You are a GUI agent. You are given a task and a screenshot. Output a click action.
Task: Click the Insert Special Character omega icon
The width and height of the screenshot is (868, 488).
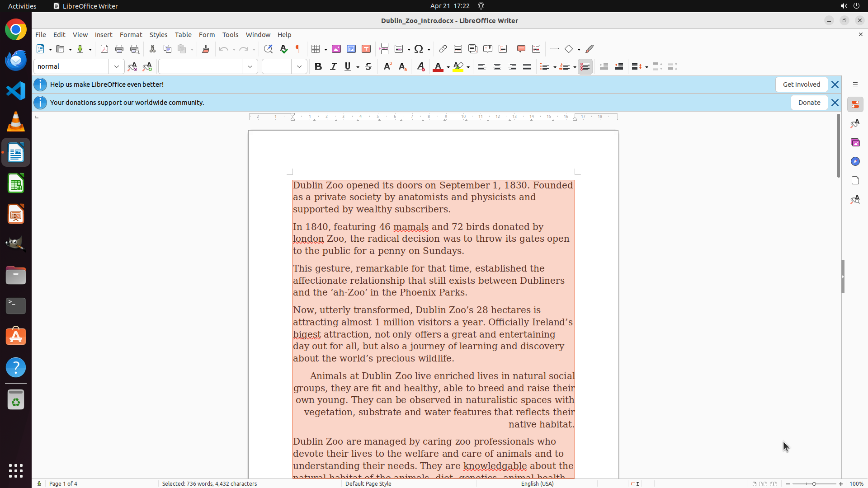point(419,49)
